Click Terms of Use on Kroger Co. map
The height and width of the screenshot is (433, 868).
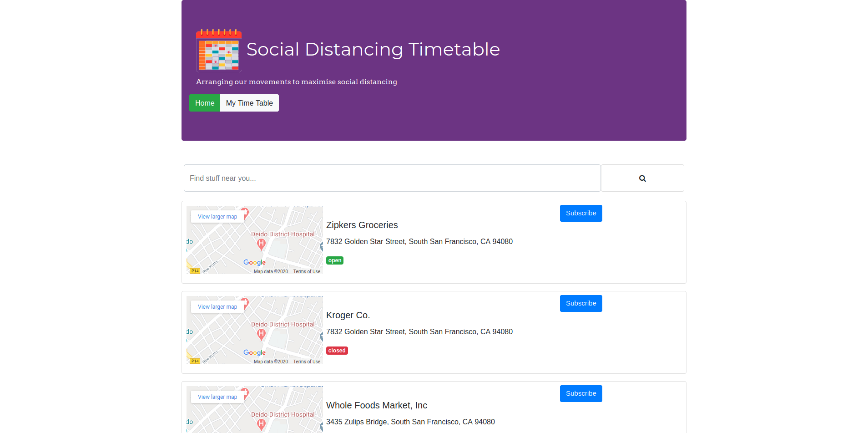[x=307, y=362]
